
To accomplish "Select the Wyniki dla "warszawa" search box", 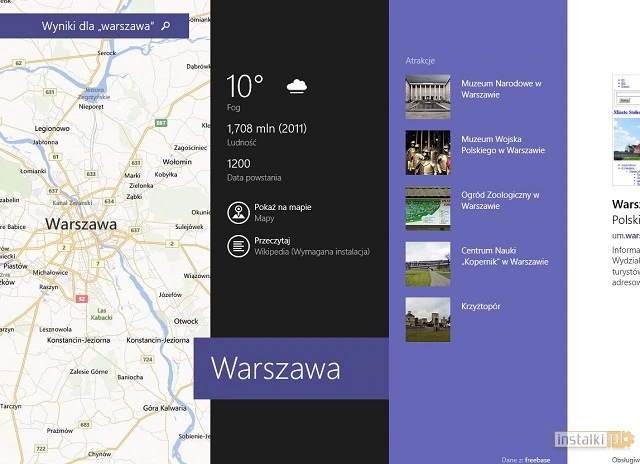I will [94, 26].
